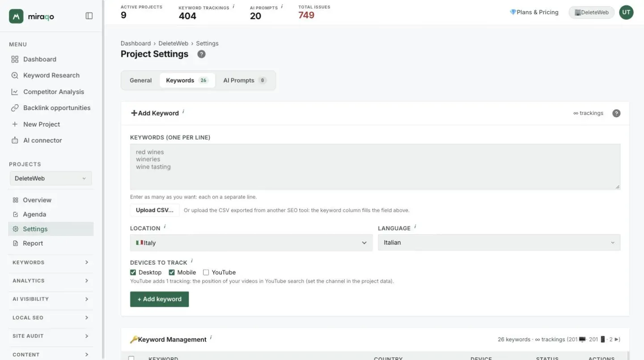Switch to the General tab
The height and width of the screenshot is (360, 644).
(141, 80)
